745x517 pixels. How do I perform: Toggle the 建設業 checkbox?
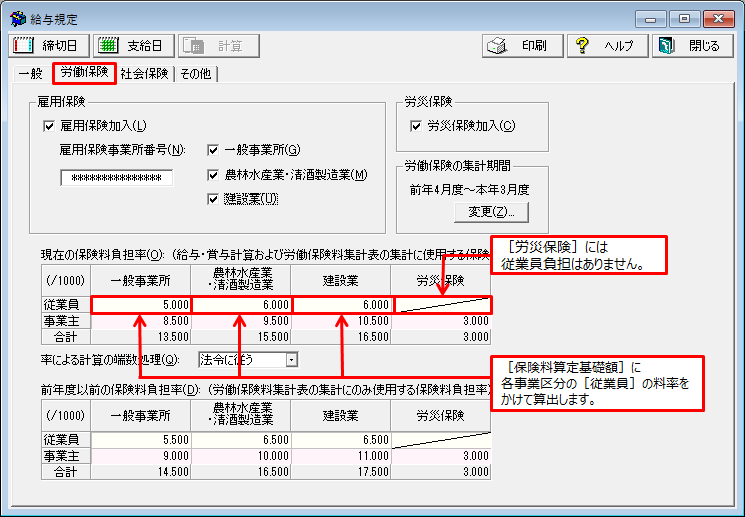(x=213, y=199)
